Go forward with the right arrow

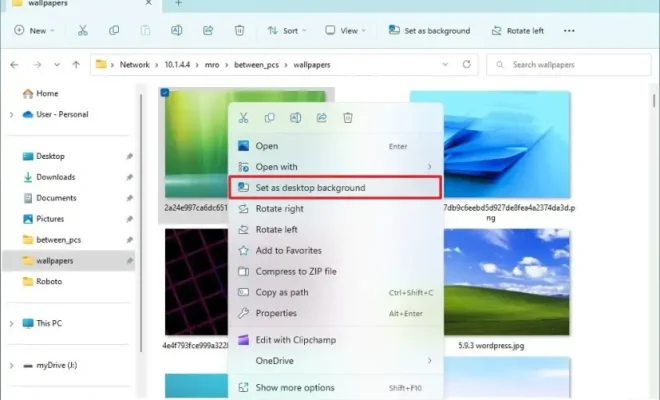[x=37, y=65]
